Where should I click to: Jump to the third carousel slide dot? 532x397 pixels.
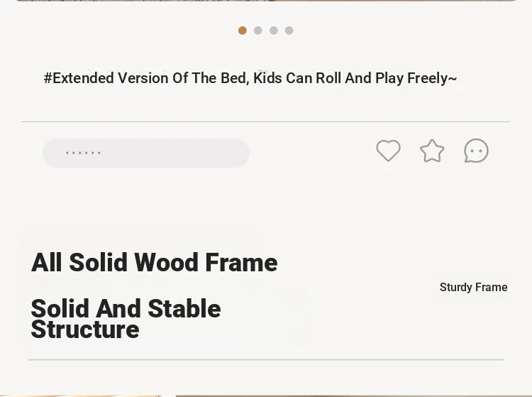point(274,31)
